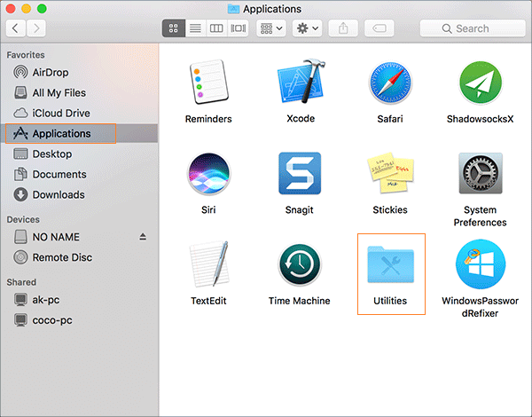Screen dimensions: 532x417
Task: Switch to list view
Action: click(x=195, y=28)
